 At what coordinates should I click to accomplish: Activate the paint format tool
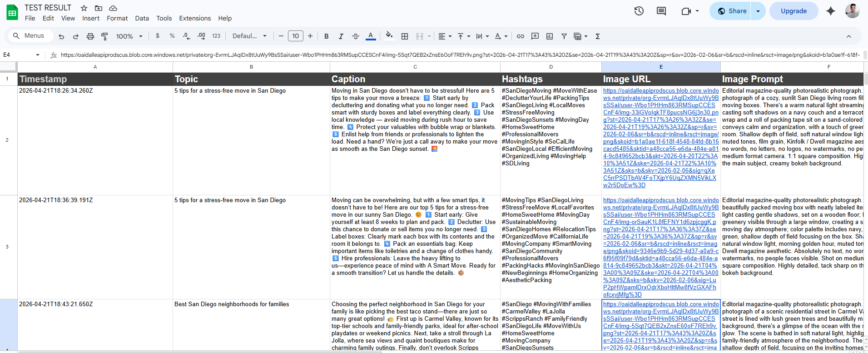(104, 36)
